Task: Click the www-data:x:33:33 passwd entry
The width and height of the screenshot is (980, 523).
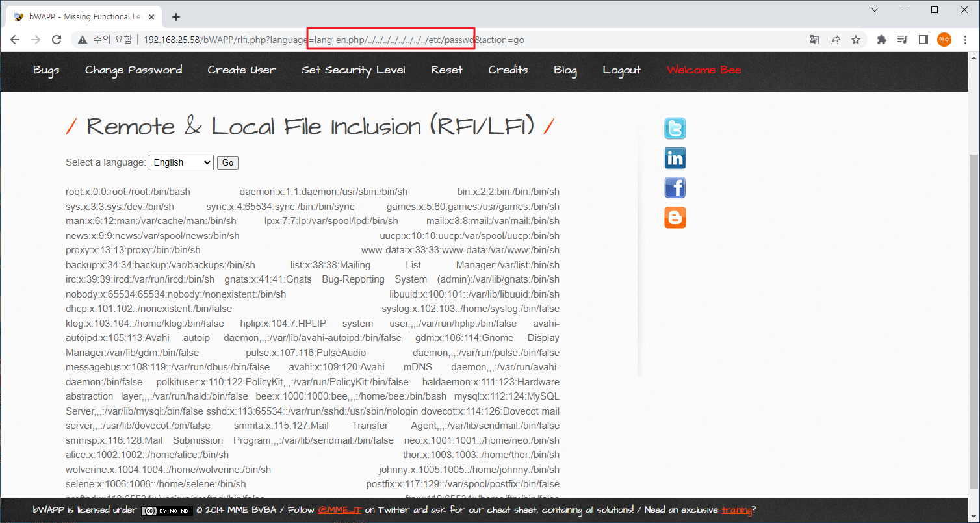Action: tap(460, 250)
